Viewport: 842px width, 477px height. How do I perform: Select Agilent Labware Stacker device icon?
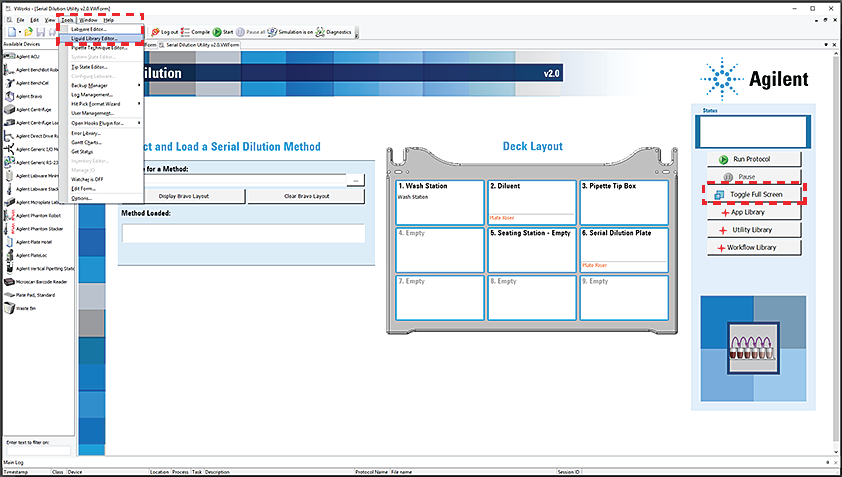(x=9, y=189)
